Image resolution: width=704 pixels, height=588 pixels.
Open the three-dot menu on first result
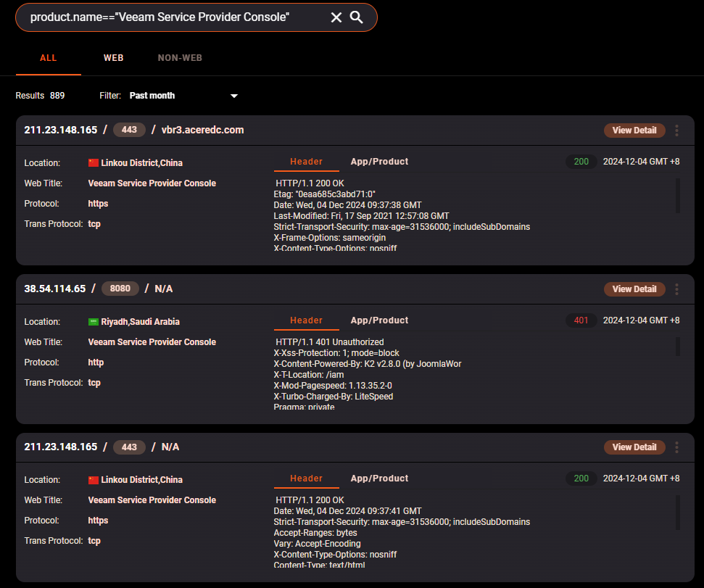tap(676, 130)
